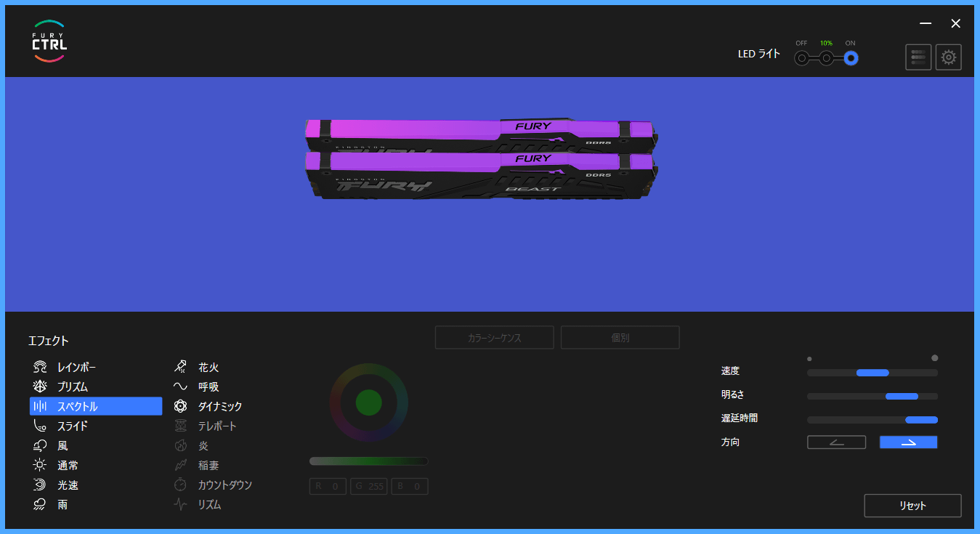Select 通常 effect label
The width and height of the screenshot is (980, 534).
68,466
